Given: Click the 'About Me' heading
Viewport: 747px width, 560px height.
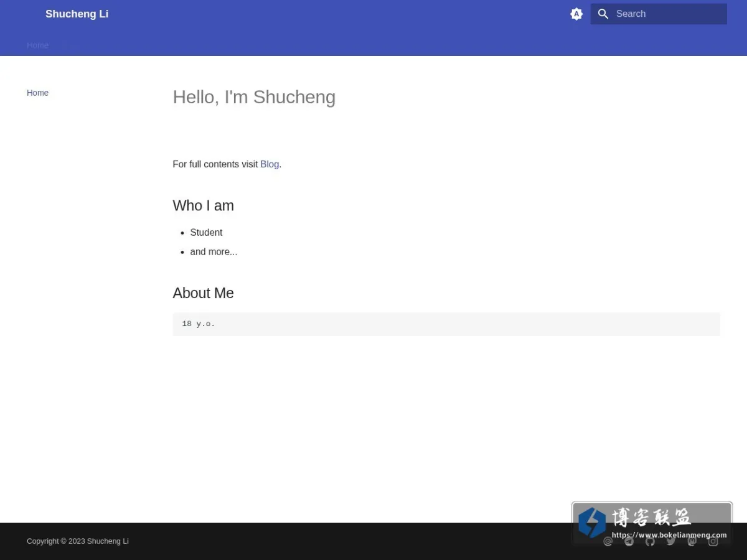Looking at the screenshot, I should pos(203,293).
